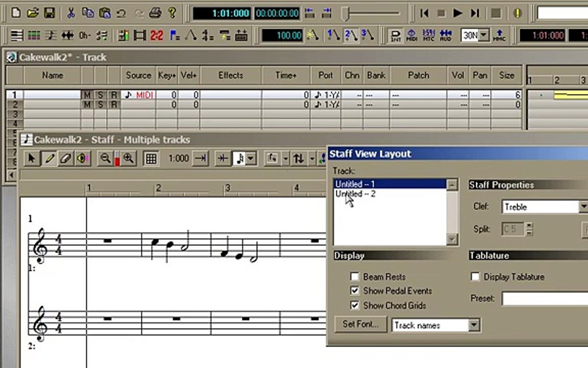Select tempo ratio 2 button

351,35
